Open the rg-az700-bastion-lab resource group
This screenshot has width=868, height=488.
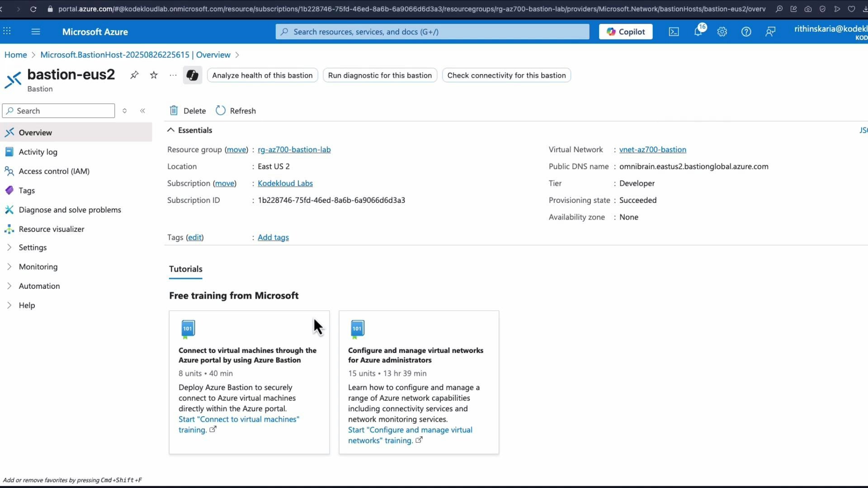coord(294,149)
